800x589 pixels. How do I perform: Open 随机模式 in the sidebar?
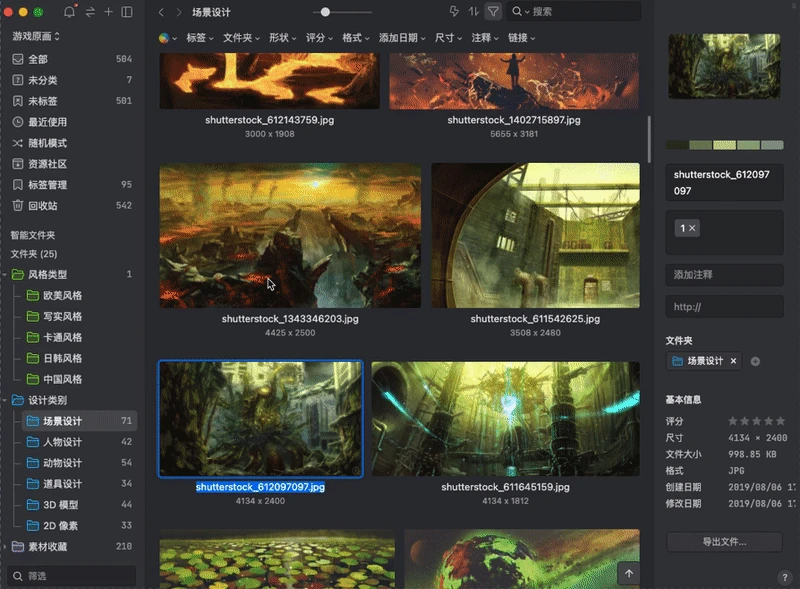tap(72, 143)
